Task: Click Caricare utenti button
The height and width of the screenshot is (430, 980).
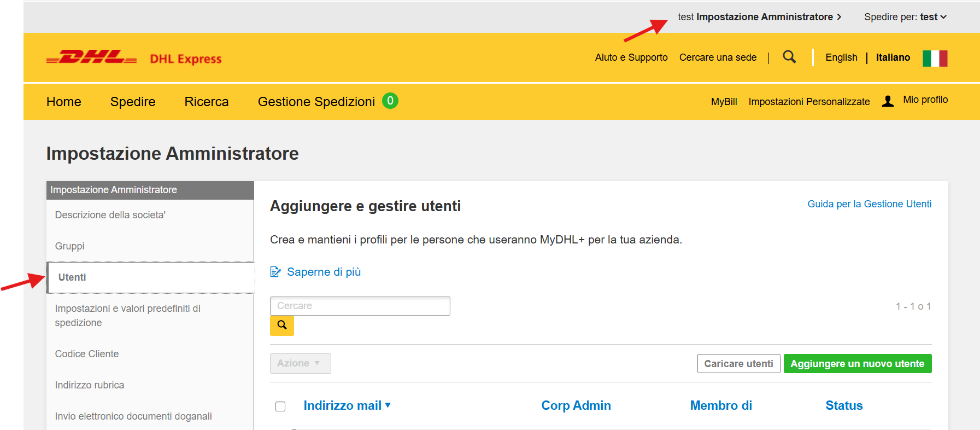Action: (738, 364)
